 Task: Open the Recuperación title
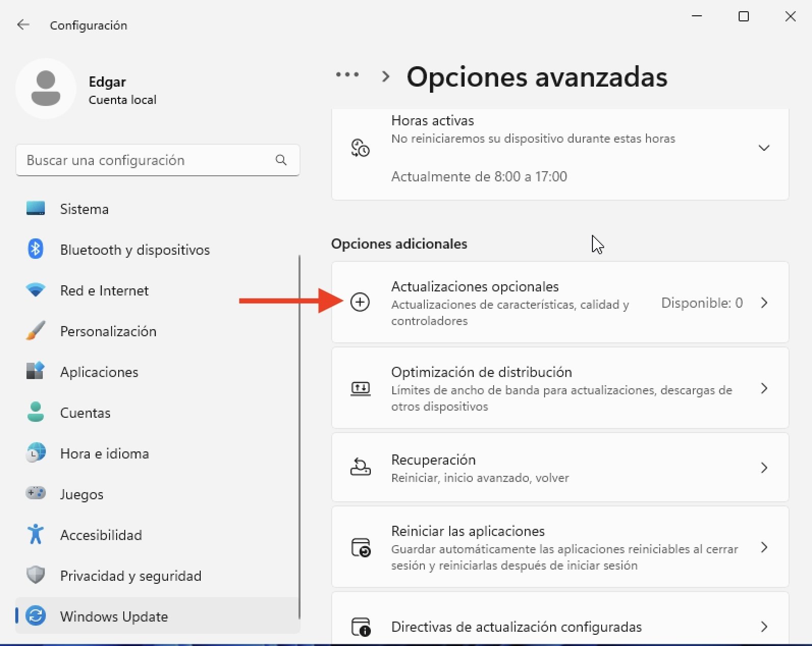[x=433, y=460]
